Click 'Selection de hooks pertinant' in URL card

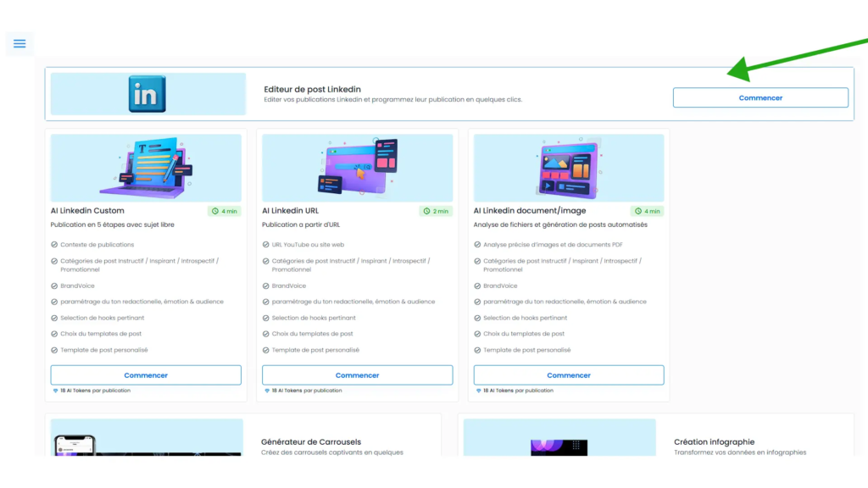pos(314,319)
